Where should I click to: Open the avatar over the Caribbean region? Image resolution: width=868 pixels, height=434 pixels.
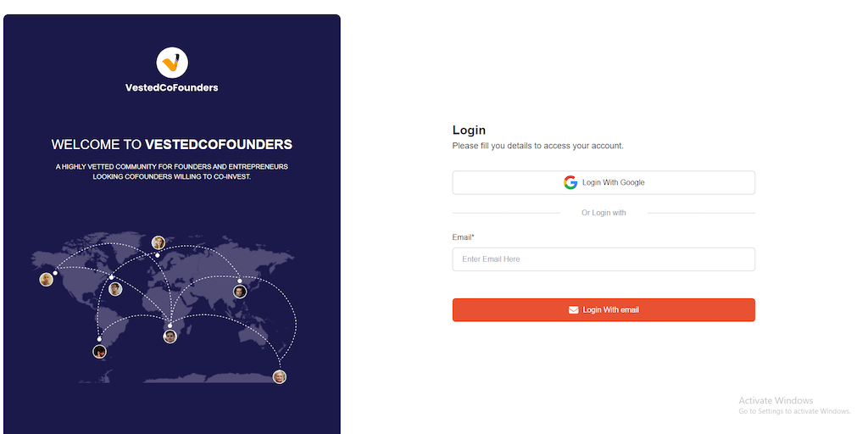(x=115, y=289)
